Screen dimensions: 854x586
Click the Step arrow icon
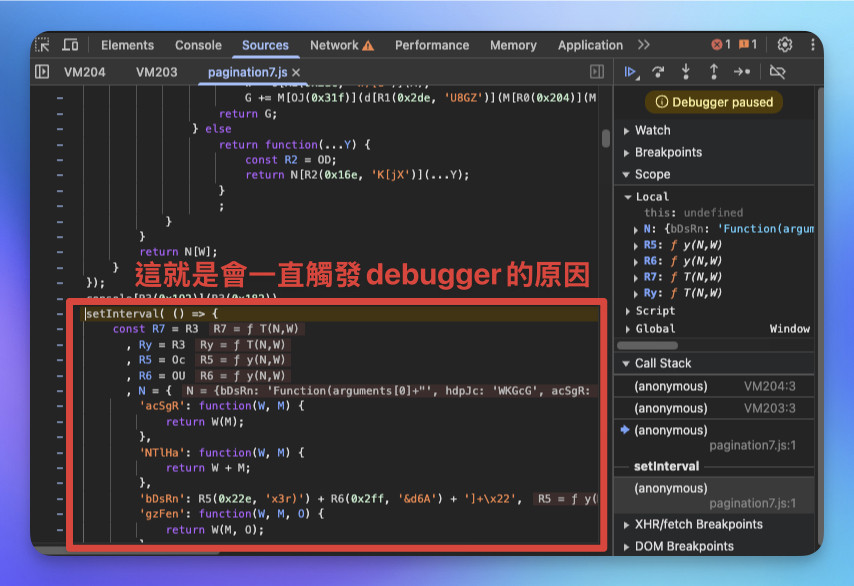[742, 71]
